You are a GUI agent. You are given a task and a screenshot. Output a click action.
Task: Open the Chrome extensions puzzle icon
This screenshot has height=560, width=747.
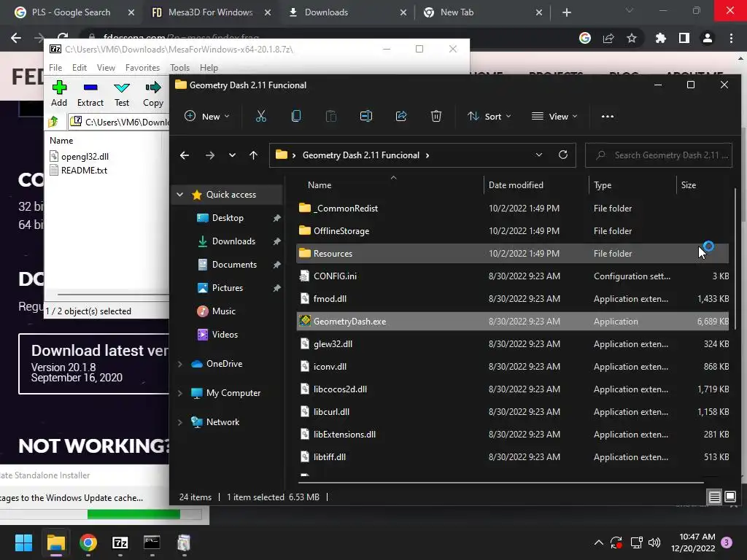click(660, 38)
